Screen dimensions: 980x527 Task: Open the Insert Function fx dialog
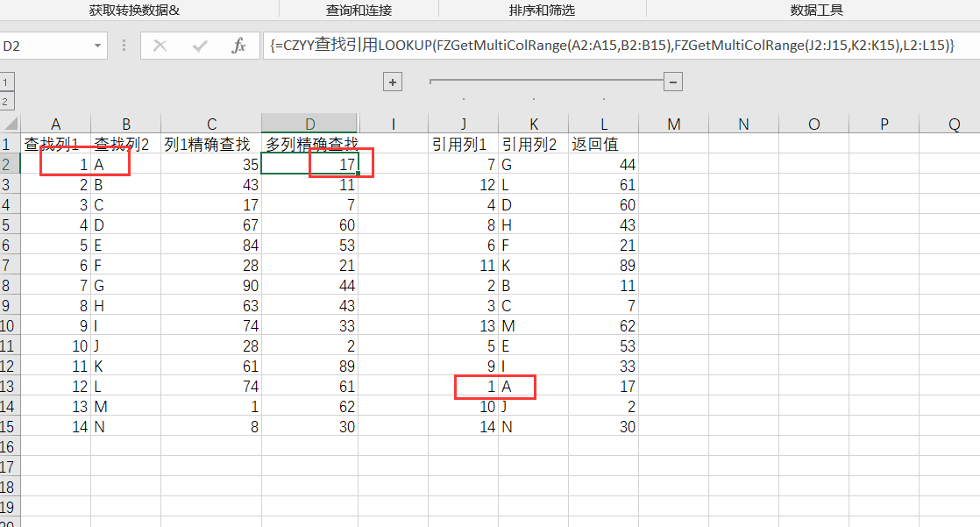tap(238, 46)
